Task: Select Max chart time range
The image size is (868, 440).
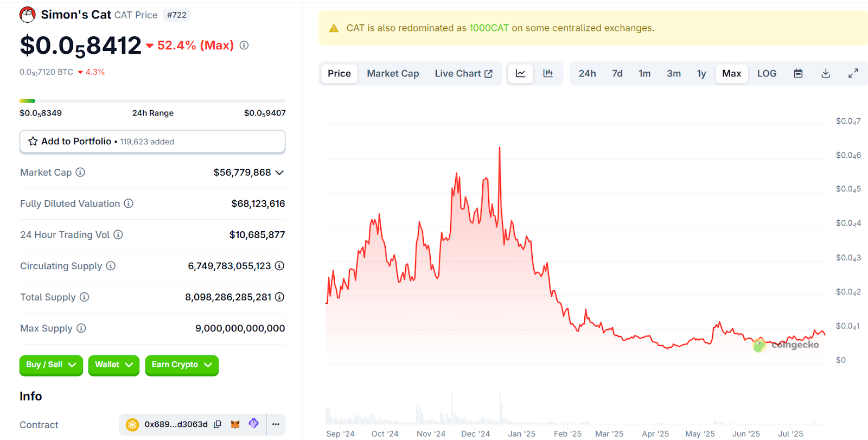Action: tap(731, 73)
